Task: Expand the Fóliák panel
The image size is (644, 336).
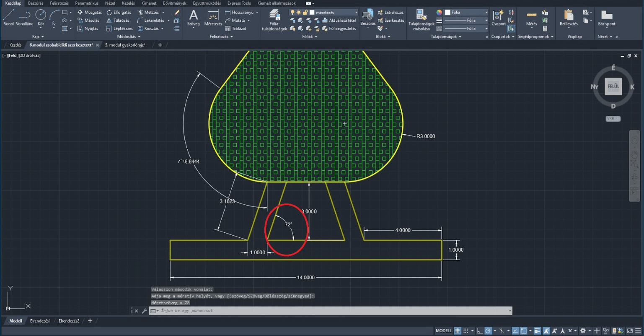Action: click(310, 36)
